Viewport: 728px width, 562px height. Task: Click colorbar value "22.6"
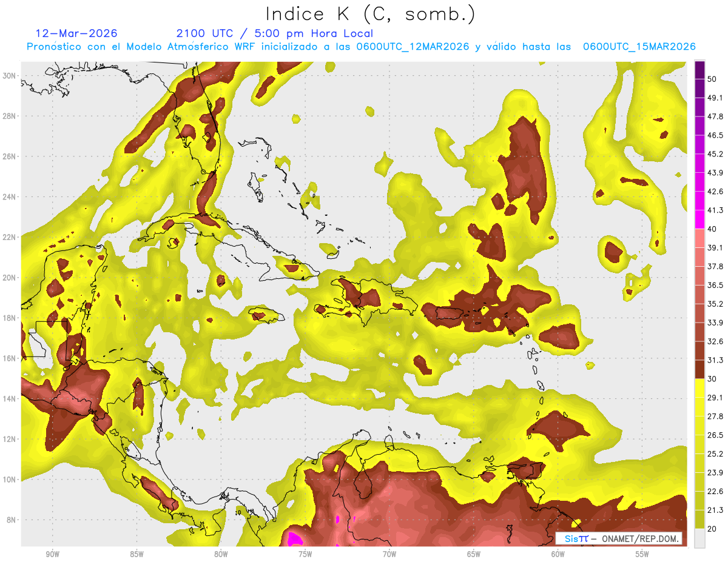(x=715, y=492)
